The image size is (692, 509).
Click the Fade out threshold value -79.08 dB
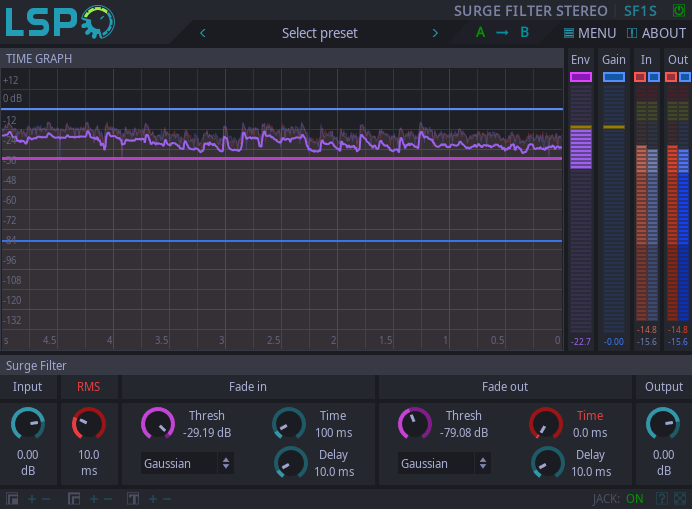click(464, 433)
